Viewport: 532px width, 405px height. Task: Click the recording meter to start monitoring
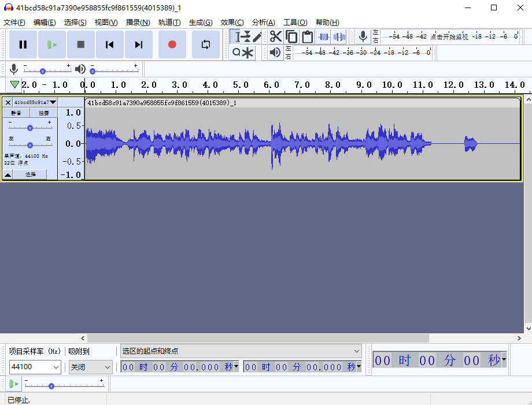coord(449,36)
